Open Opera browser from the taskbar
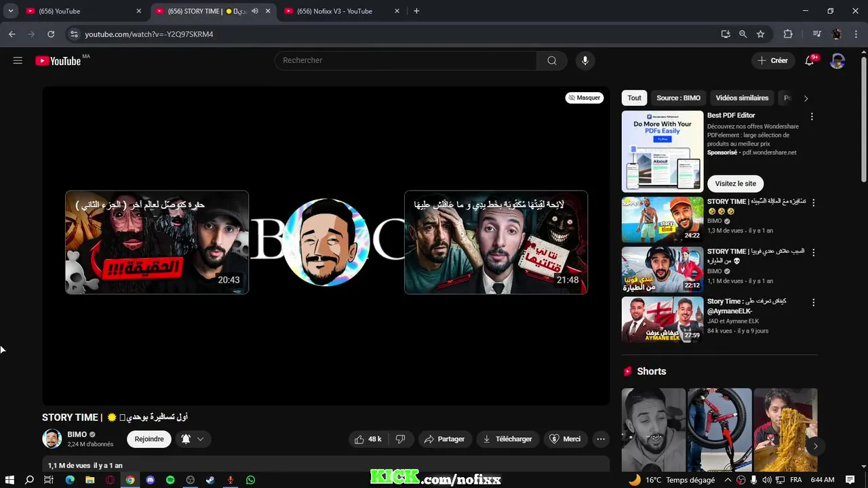The image size is (868, 488). 110,480
